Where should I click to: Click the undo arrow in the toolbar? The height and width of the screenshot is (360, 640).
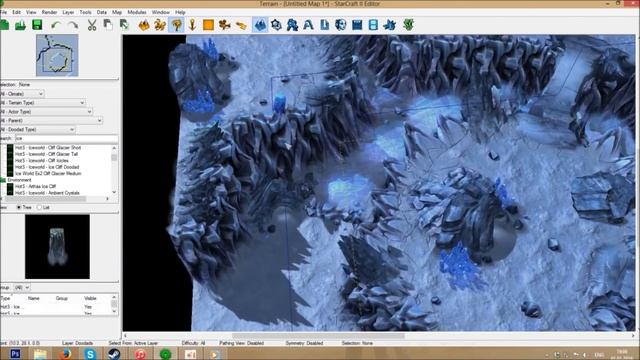56,25
